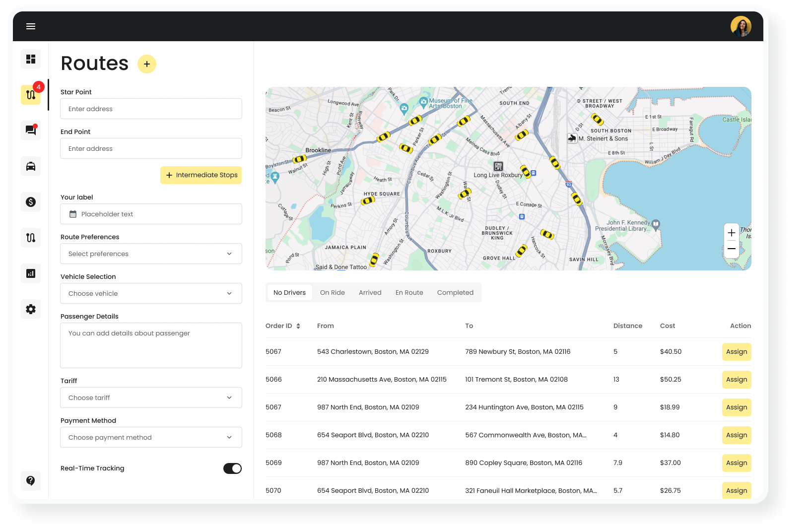The image size is (812, 530).
Task: Click '890 Copley Square, Boston, MA 02116' cell
Action: click(524, 463)
